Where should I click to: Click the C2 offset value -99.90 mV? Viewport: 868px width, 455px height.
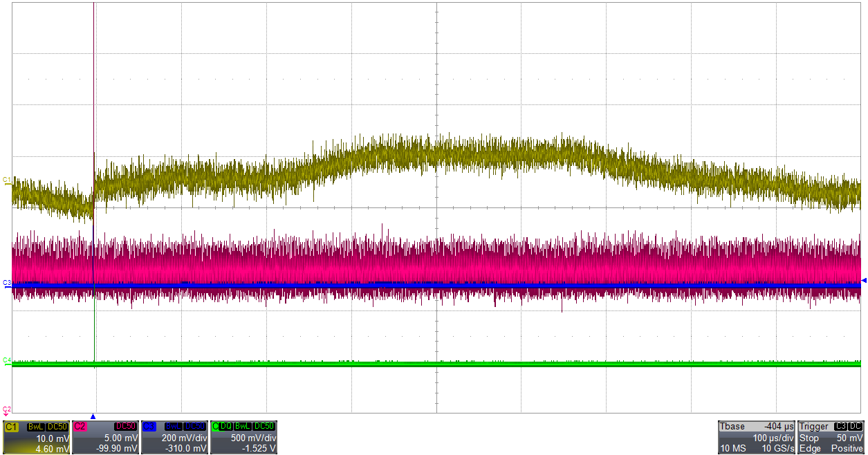coord(118,449)
